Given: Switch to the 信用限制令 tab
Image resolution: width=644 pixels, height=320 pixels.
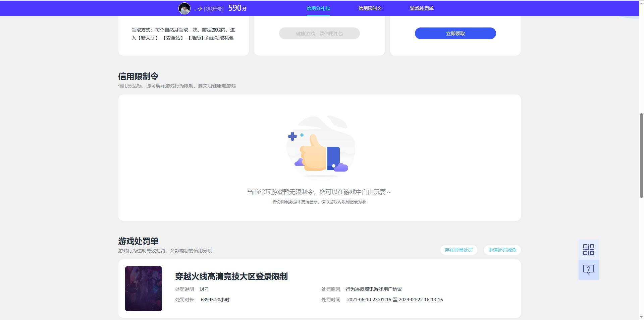Looking at the screenshot, I should (370, 8).
